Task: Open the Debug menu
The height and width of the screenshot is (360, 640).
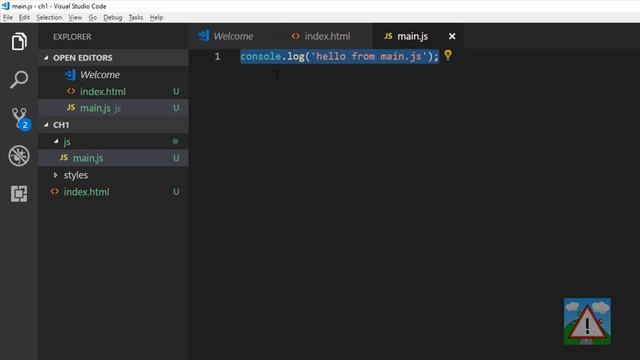Action: [113, 17]
